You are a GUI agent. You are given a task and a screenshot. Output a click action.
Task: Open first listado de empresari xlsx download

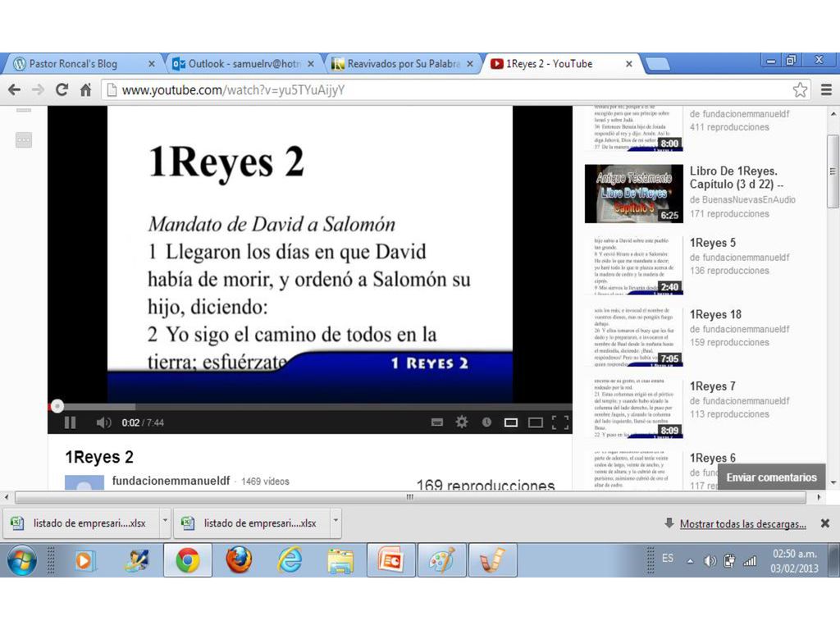pyautogui.click(x=81, y=523)
